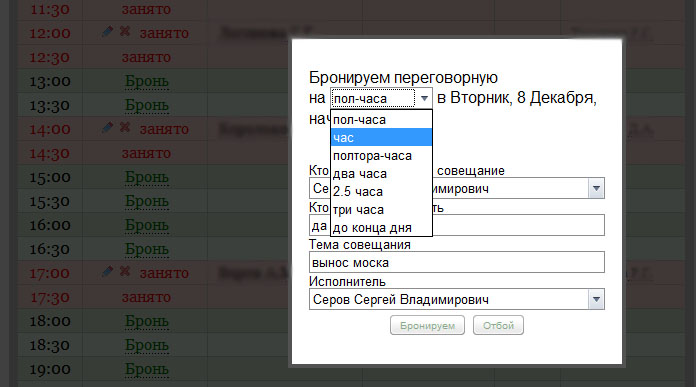
Task: Click the red delete cross at 17:00
Action: tap(125, 271)
